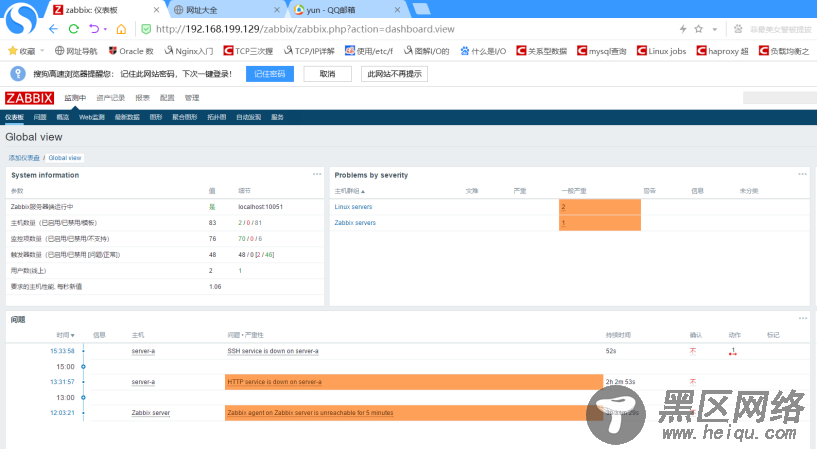Open Problems by severity widget options dots
Image resolution: width=818 pixels, height=450 pixels.
click(x=802, y=174)
